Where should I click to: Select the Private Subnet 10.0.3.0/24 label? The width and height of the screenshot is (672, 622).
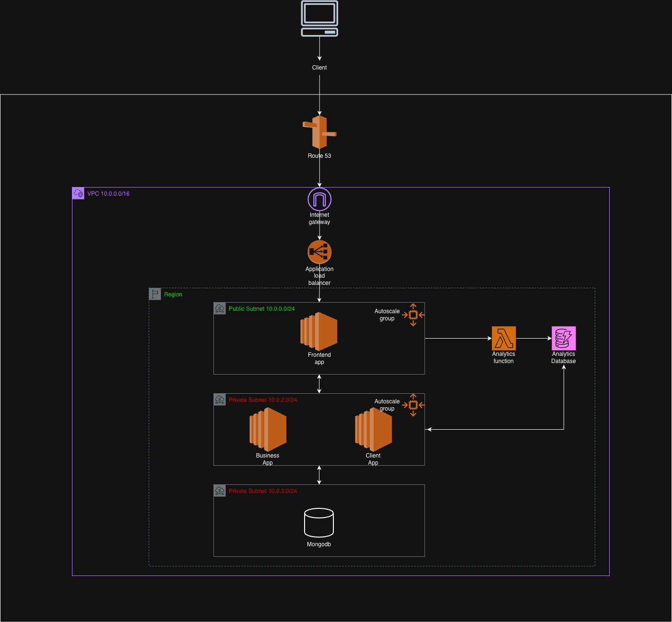coord(262,491)
